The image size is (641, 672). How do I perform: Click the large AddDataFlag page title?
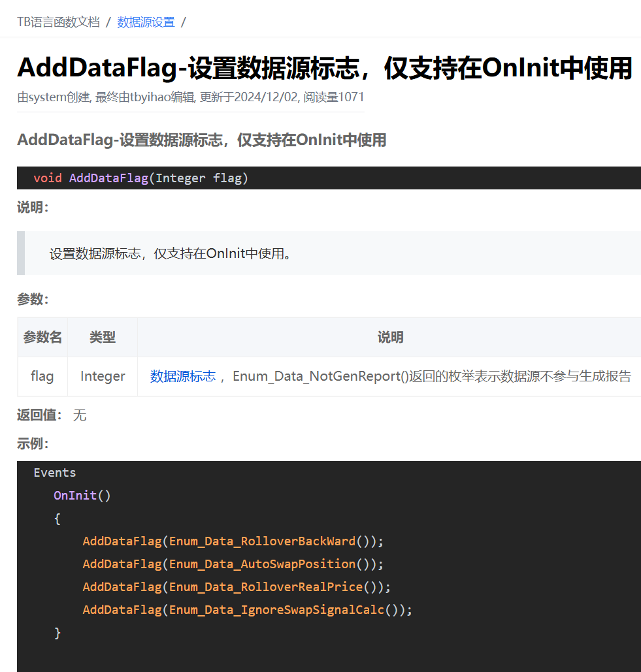point(324,68)
